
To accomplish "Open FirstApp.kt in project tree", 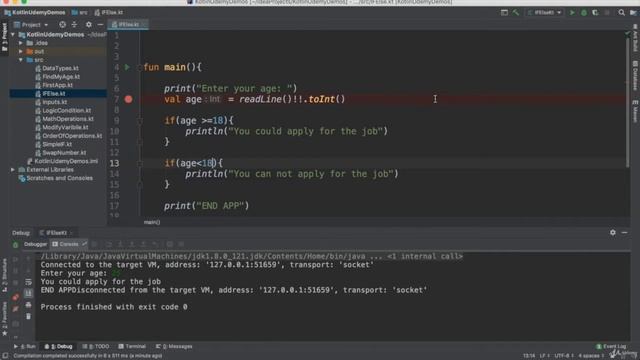I will (x=57, y=85).
